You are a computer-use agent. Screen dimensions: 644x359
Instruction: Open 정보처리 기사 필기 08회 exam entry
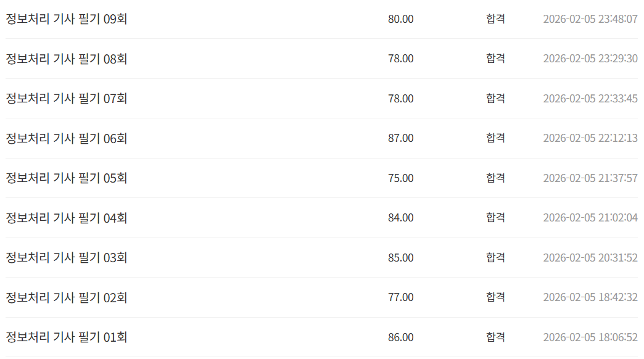tap(66, 59)
